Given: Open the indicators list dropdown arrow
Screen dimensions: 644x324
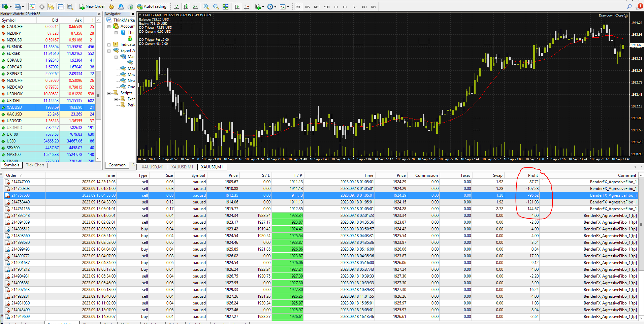Looking at the screenshot, I should (x=263, y=7).
